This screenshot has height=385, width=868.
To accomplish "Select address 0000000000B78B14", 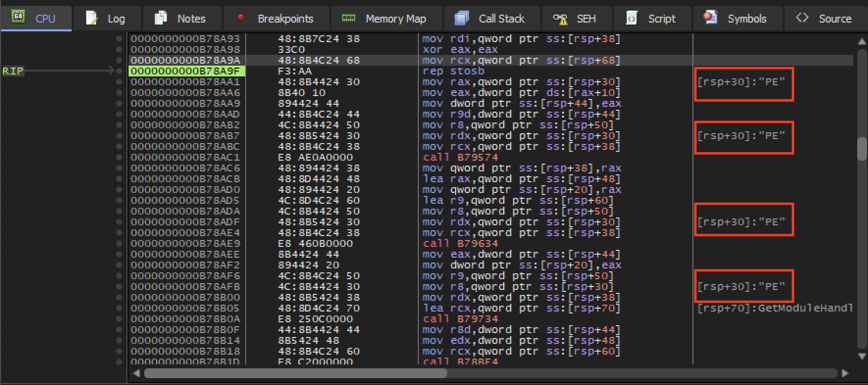I will click(x=185, y=340).
